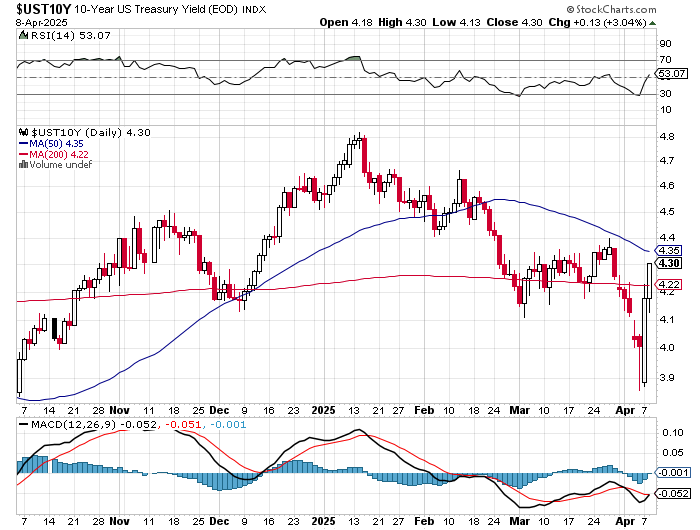This screenshot has width=700, height=530.
Task: Click the volume bars icon beside Volume undef
Action: (23, 165)
